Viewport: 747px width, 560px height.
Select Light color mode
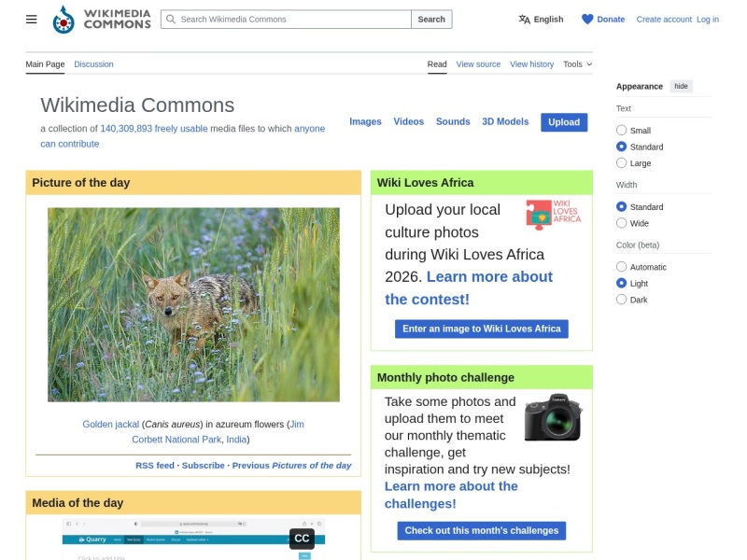pos(621,283)
